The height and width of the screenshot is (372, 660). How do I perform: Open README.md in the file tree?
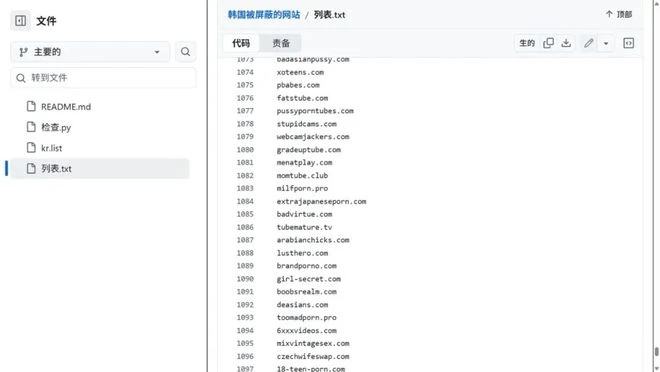point(66,107)
